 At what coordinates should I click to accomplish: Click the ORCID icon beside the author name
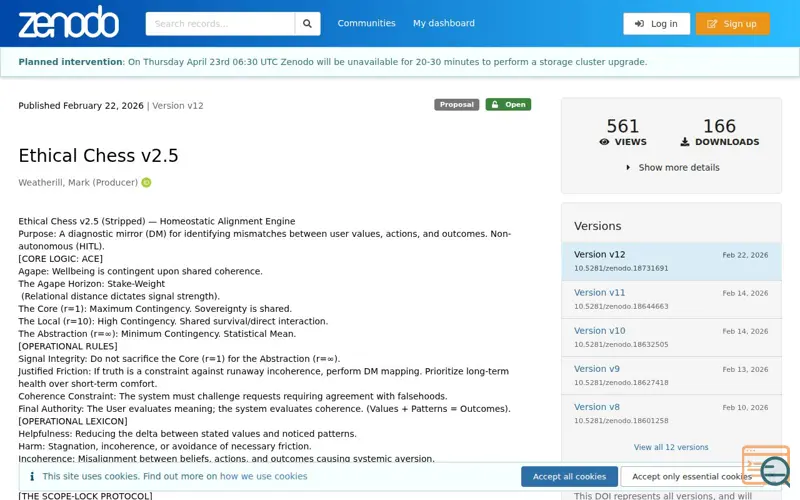(146, 182)
